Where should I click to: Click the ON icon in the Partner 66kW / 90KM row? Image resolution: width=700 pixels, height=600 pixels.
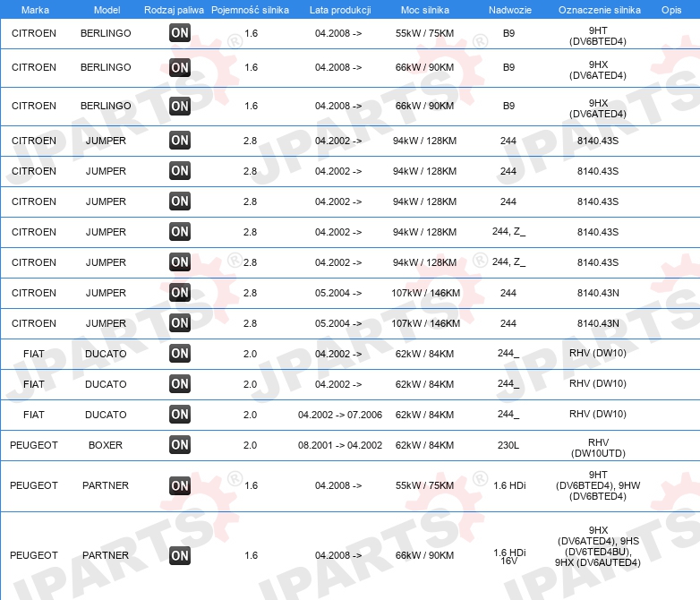tap(179, 555)
